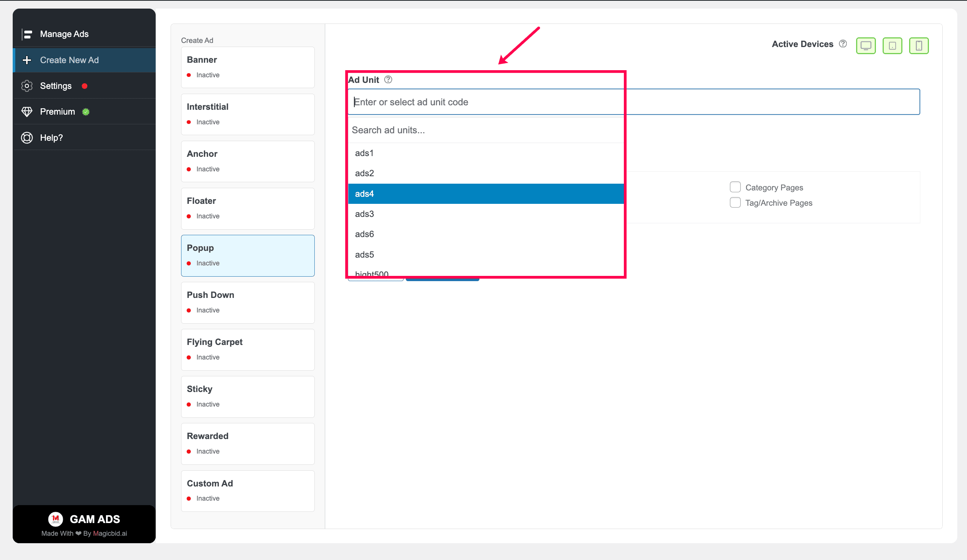This screenshot has width=967, height=560.
Task: Choose the Anchor ad type card
Action: coord(248,162)
